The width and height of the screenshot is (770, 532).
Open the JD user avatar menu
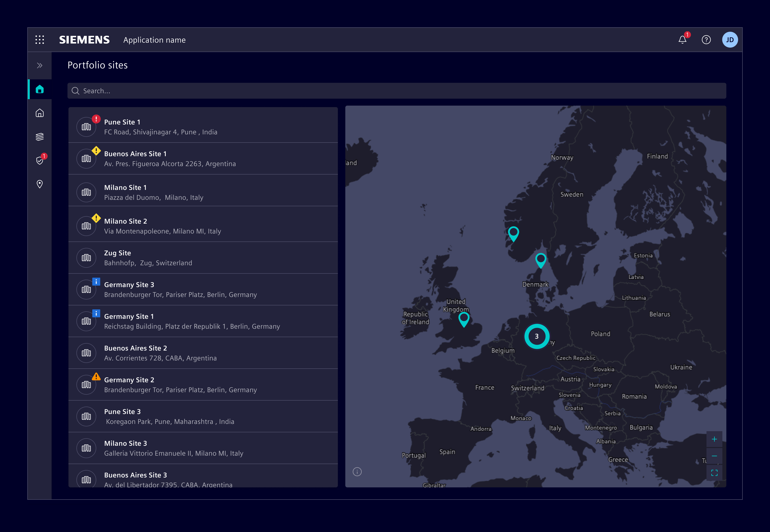(730, 40)
